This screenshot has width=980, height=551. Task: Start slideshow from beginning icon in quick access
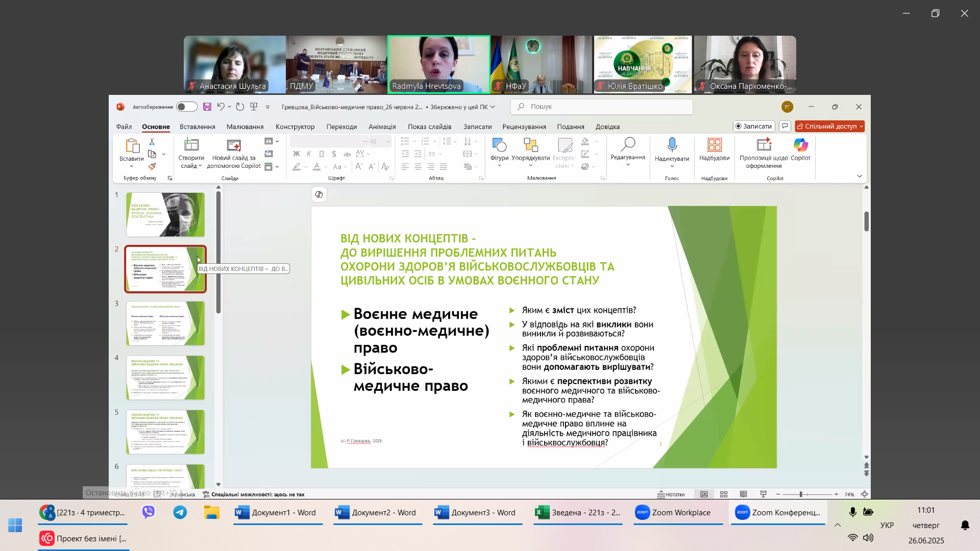pos(254,107)
